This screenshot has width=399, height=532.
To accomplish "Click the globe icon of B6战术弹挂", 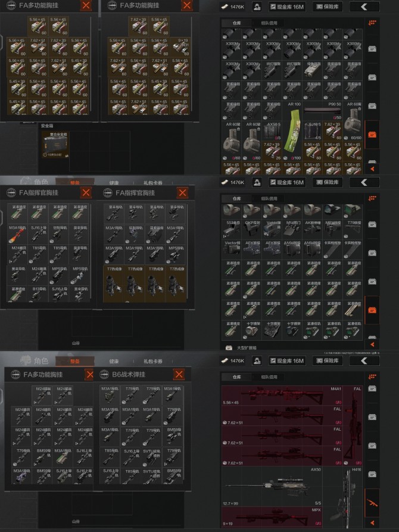I will click(104, 374).
